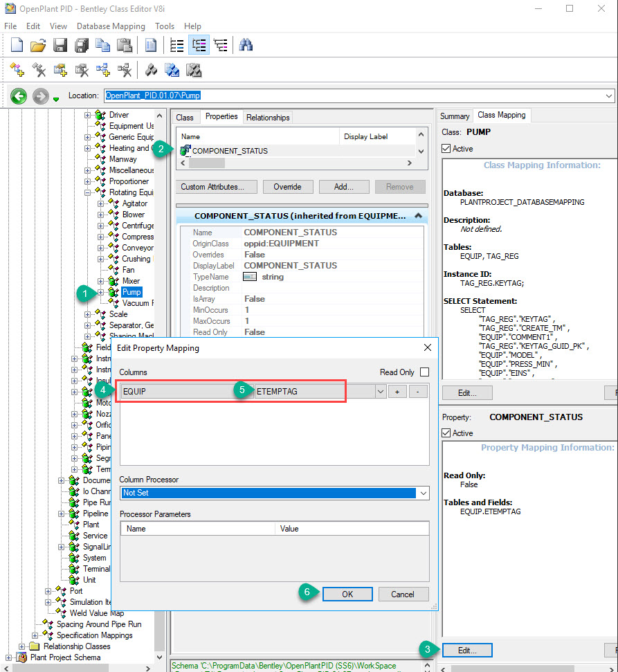Select the COMPONENT_STATUS row in property list
This screenshot has width=618, height=672.
[x=298, y=151]
